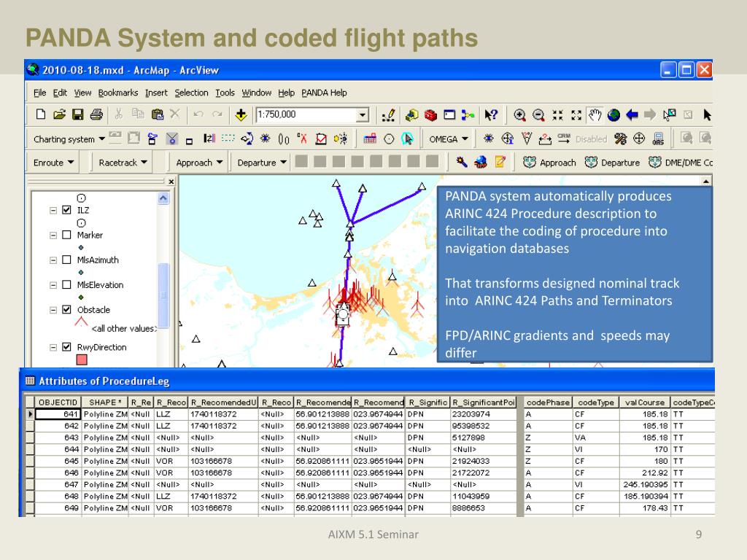Open the PANDA Help menu

click(324, 93)
